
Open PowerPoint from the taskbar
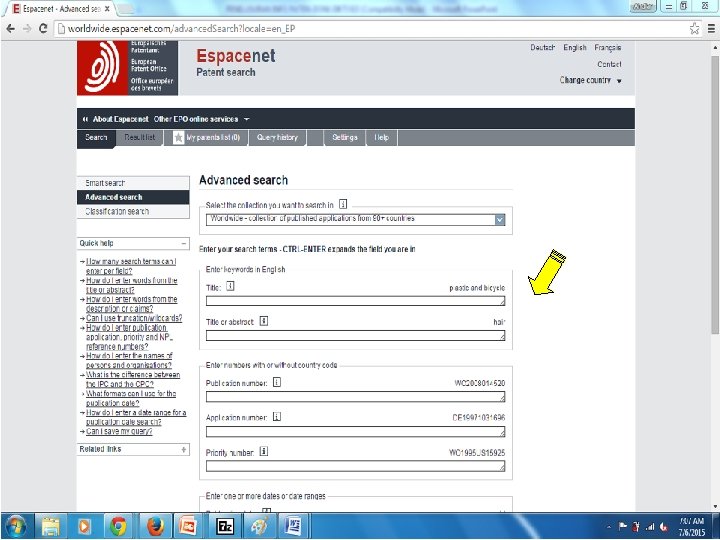click(188, 526)
